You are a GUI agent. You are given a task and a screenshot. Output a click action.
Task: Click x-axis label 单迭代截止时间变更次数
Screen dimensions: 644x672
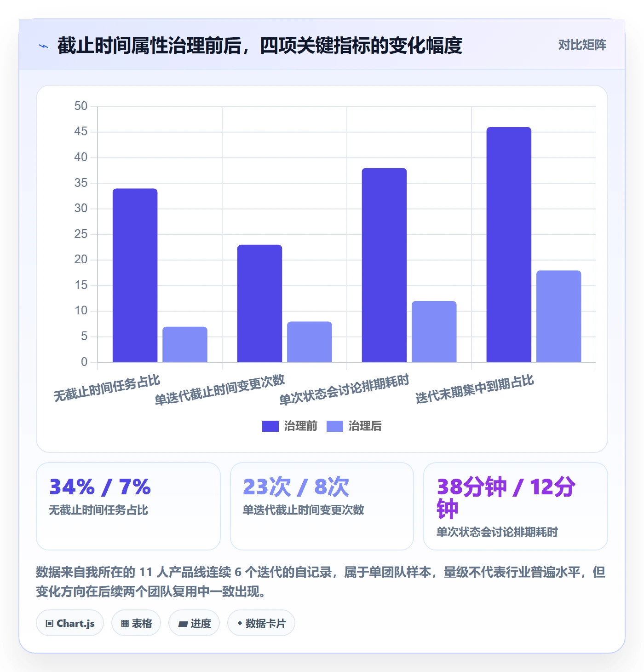(220, 390)
